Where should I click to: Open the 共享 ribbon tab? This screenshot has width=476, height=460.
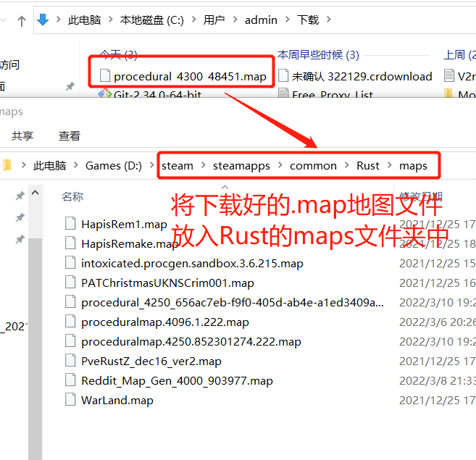pyautogui.click(x=22, y=135)
